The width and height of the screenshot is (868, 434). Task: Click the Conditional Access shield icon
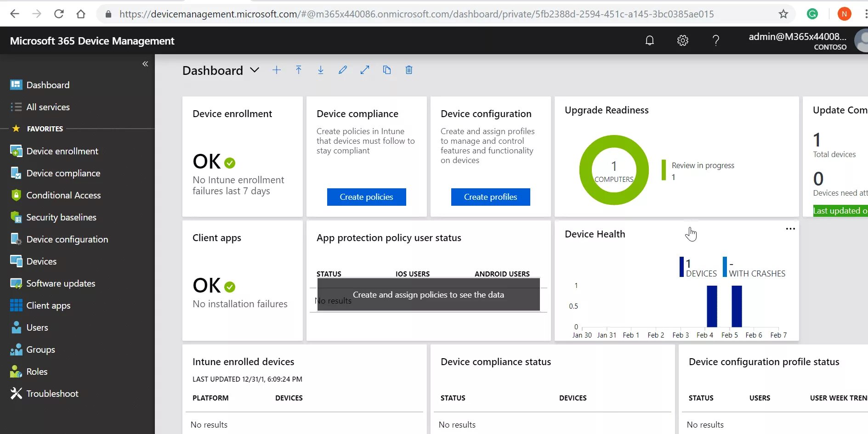coord(16,195)
